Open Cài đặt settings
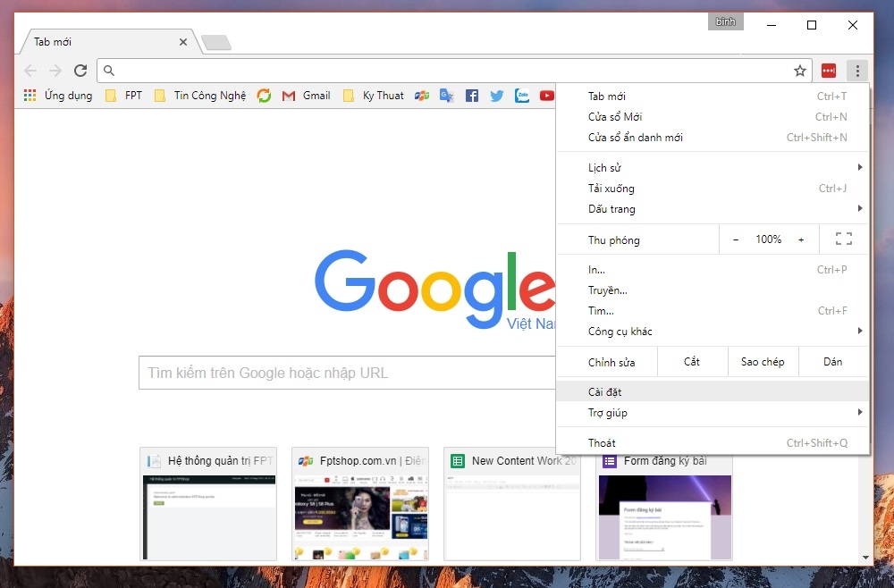The image size is (894, 588). [713, 391]
